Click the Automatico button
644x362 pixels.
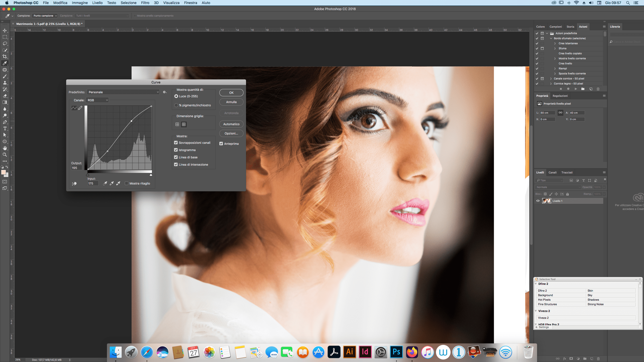pos(231,124)
